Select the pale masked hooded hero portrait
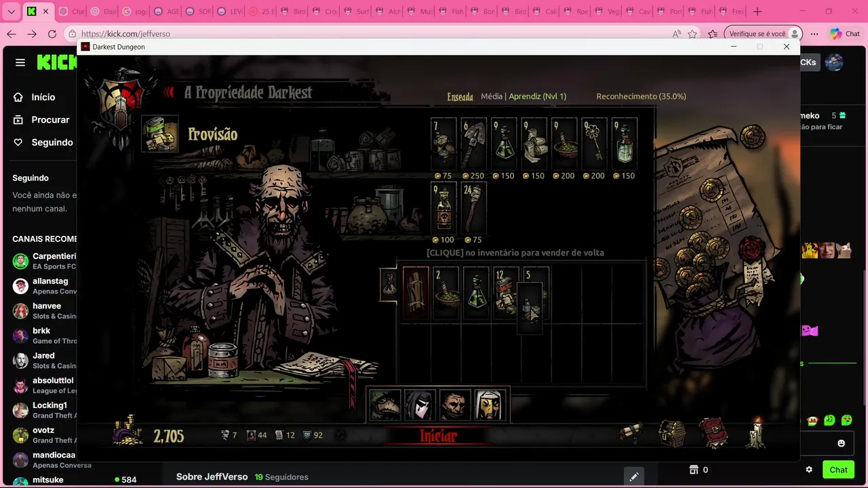Image resolution: width=868 pixels, height=488 pixels. 420,405
